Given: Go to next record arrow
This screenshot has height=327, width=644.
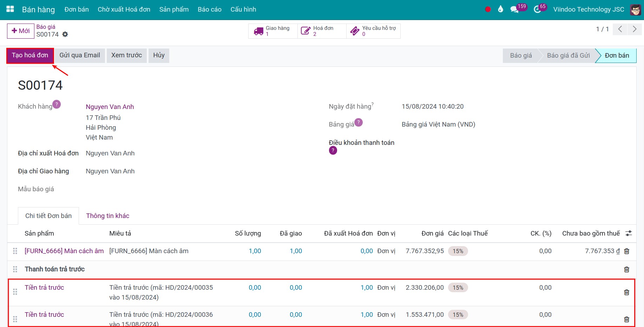Looking at the screenshot, I should pyautogui.click(x=634, y=29).
